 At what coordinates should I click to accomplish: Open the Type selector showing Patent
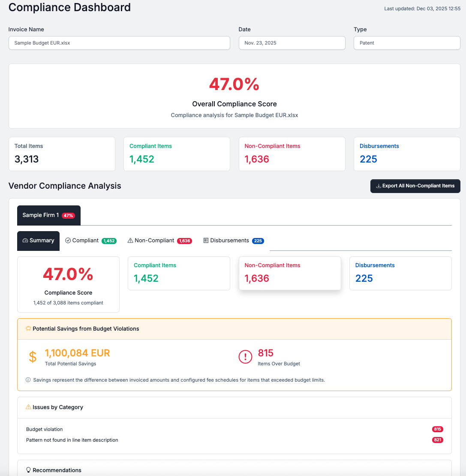[x=406, y=42]
